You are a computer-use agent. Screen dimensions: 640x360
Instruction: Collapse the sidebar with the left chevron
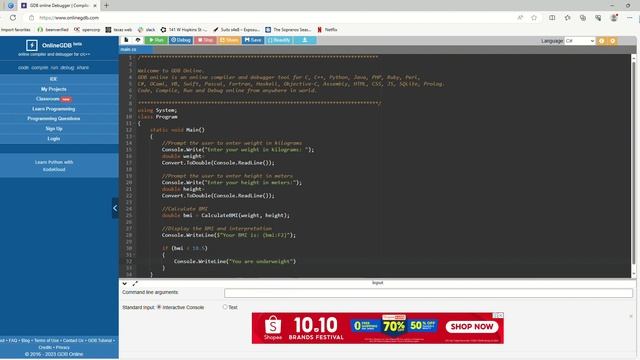(115, 208)
